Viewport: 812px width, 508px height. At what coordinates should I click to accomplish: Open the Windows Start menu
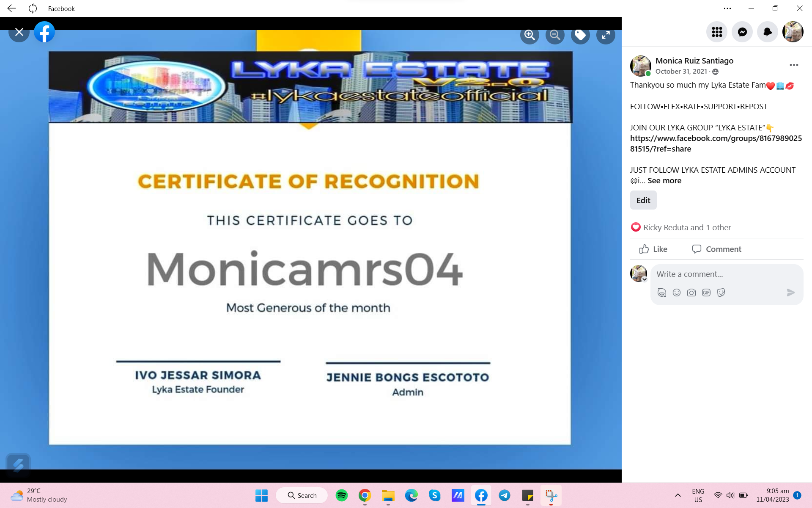tap(261, 495)
